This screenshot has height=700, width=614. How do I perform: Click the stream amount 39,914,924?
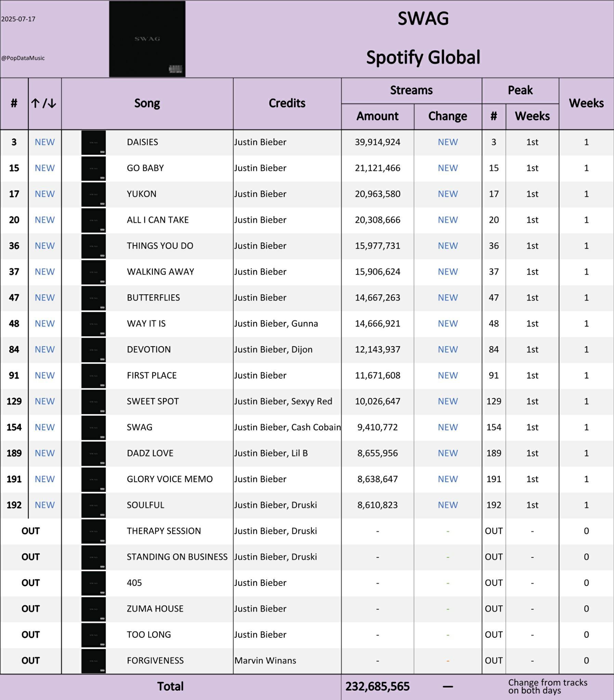pyautogui.click(x=378, y=142)
